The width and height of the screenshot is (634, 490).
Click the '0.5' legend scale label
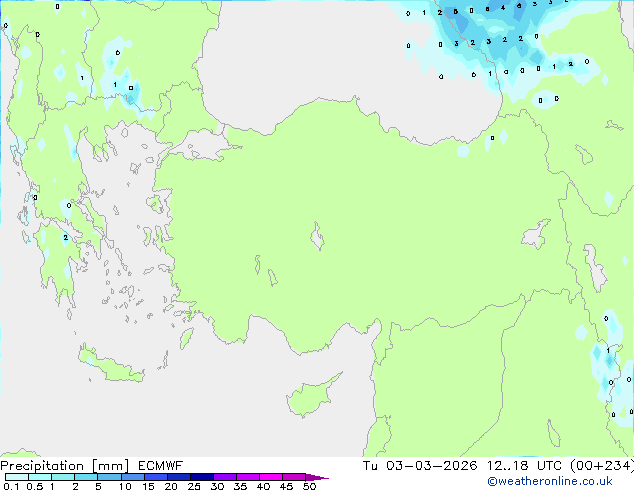pos(34,486)
